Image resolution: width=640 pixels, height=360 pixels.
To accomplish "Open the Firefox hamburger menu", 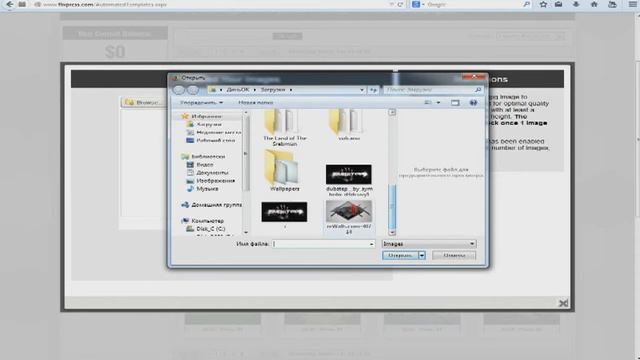I will [632, 4].
